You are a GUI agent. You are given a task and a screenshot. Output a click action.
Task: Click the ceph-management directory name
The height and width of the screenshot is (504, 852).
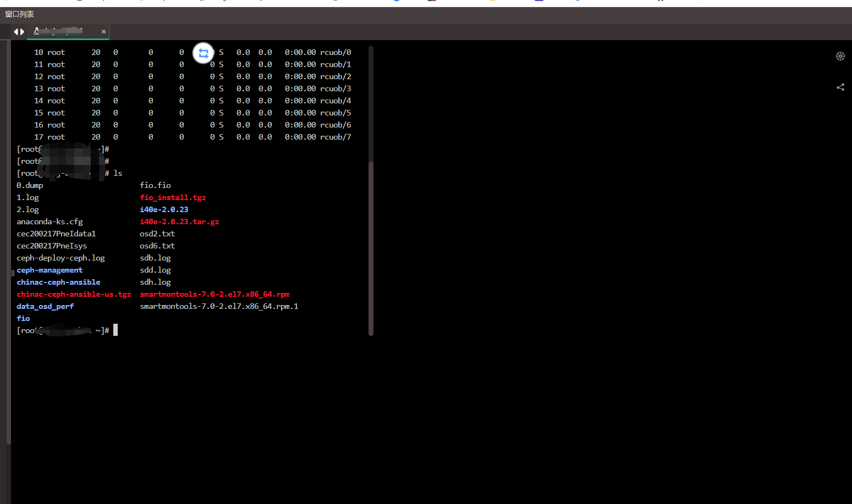[50, 270]
